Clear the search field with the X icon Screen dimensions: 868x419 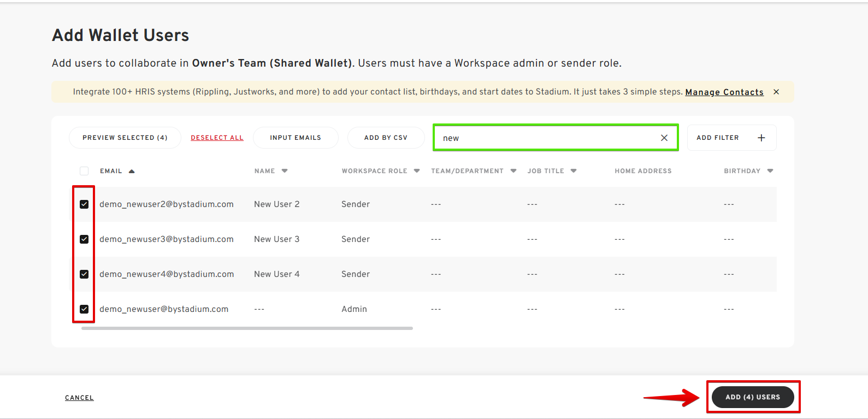(x=664, y=138)
